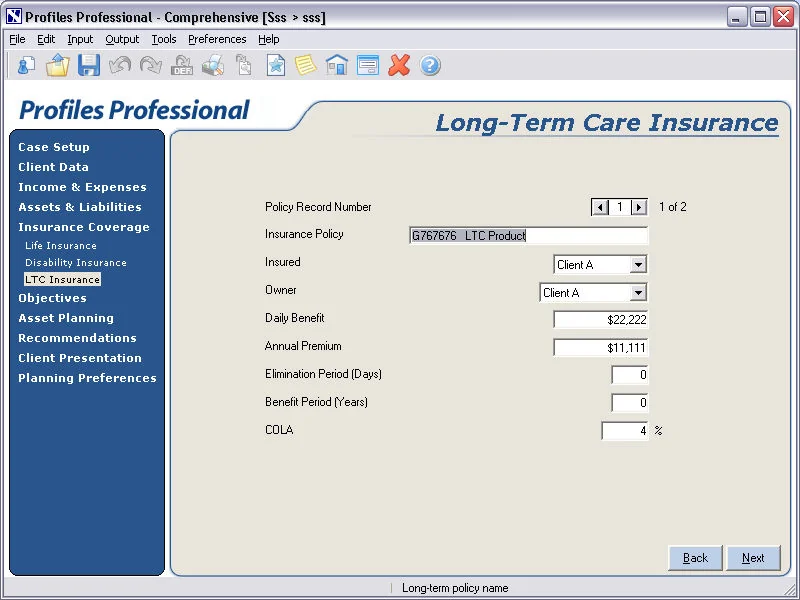This screenshot has width=800, height=600.
Task: Click the 'Long-term policy name' status text
Action: pos(455,588)
